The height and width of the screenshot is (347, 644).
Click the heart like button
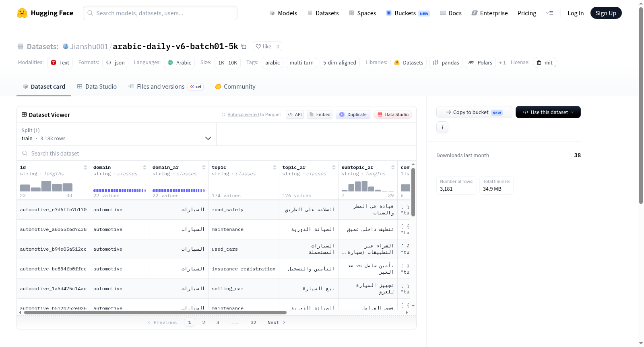point(263,46)
